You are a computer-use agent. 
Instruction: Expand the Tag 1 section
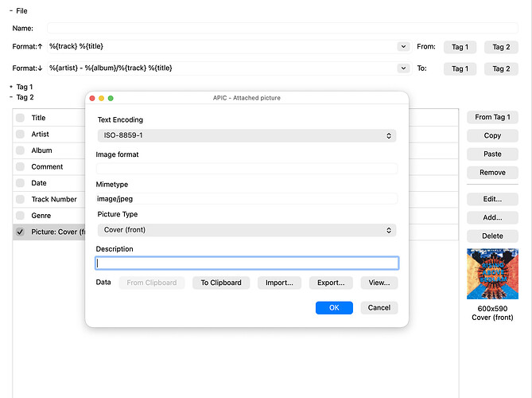coord(11,87)
